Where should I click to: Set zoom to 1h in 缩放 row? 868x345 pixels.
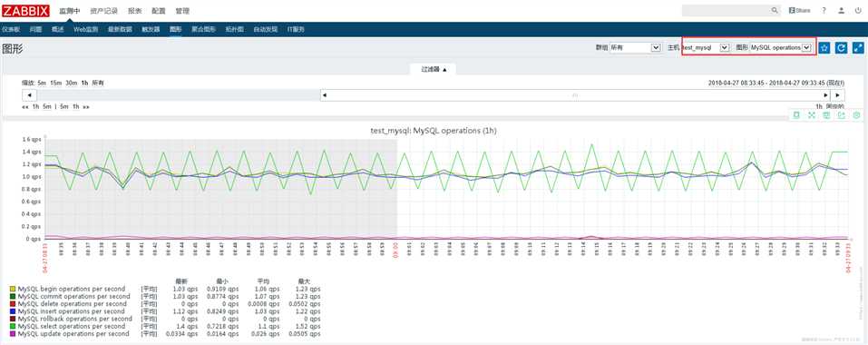tap(84, 83)
